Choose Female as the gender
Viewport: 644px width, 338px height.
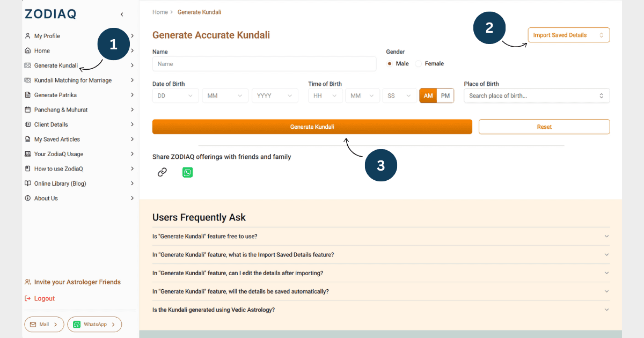coord(418,63)
